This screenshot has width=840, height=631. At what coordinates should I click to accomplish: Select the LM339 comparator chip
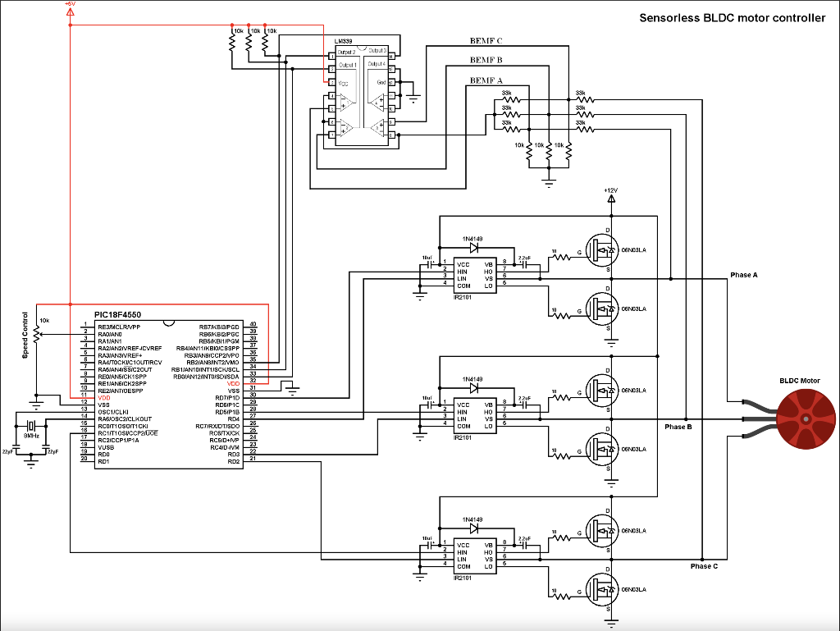(362, 95)
